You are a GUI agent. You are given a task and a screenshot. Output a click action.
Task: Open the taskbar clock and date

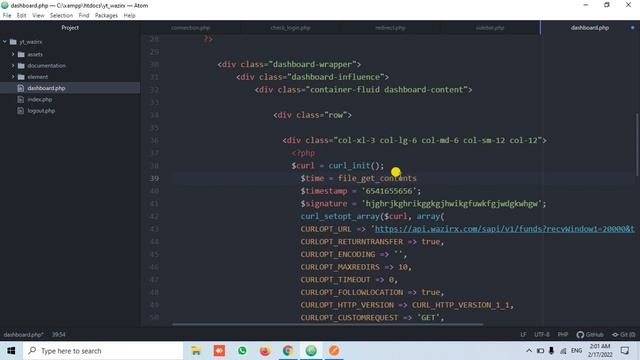(600, 351)
